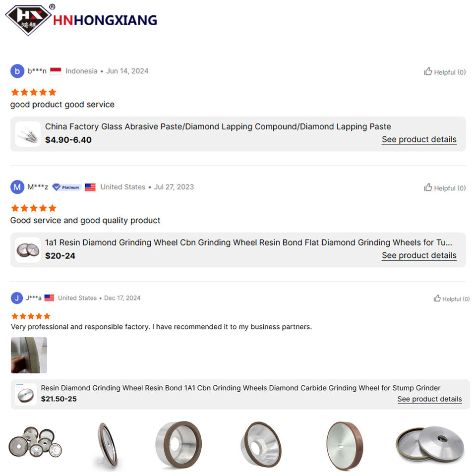Click the 'J' reviewer avatar circle
Viewport: 476px width, 476px height.
[17, 298]
